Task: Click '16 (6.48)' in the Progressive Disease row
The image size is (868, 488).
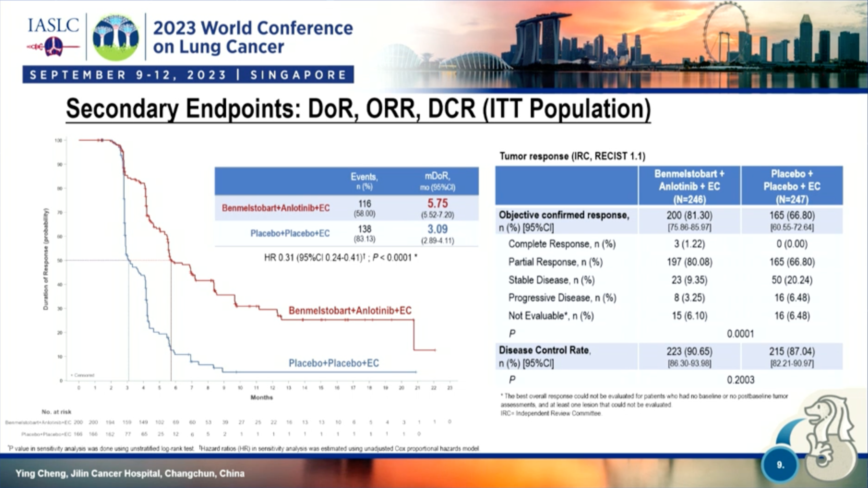Action: (x=792, y=298)
